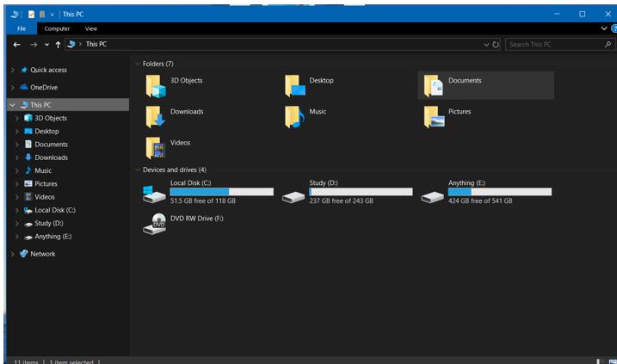Image resolution: width=617 pixels, height=364 pixels.
Task: Click the Study (D:) storage usage bar
Action: click(361, 192)
